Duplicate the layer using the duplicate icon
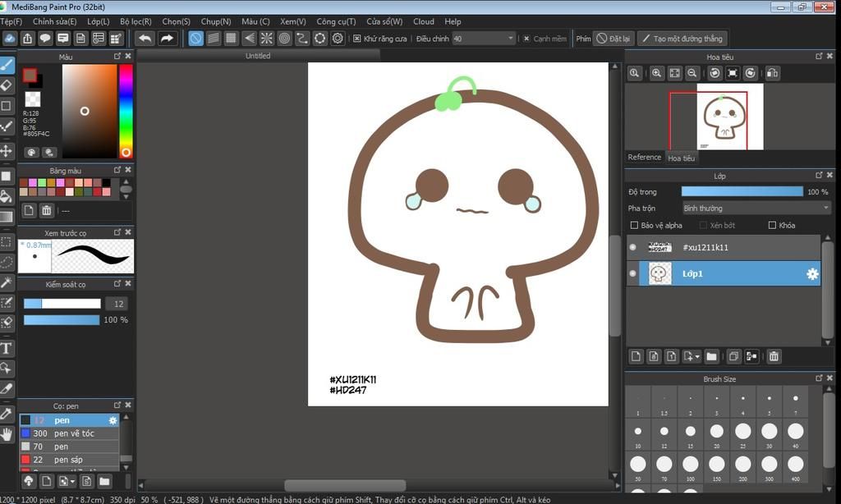The image size is (841, 504). pos(733,356)
